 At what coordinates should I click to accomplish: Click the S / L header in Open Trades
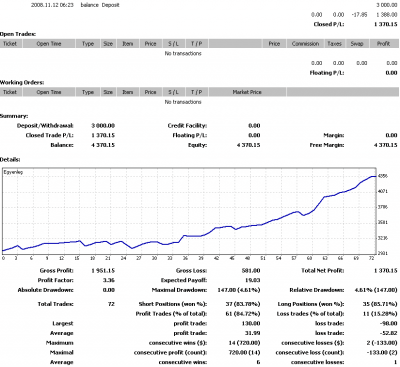pyautogui.click(x=173, y=44)
